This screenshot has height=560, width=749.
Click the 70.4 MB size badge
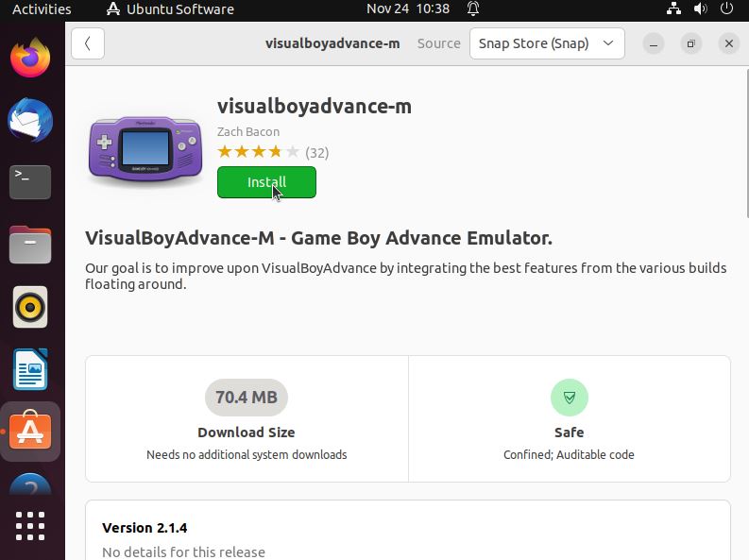click(247, 398)
